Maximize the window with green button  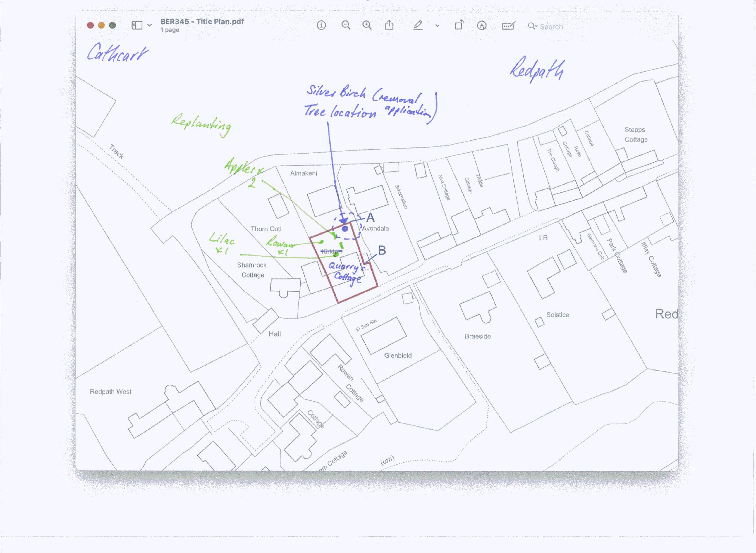[x=113, y=25]
